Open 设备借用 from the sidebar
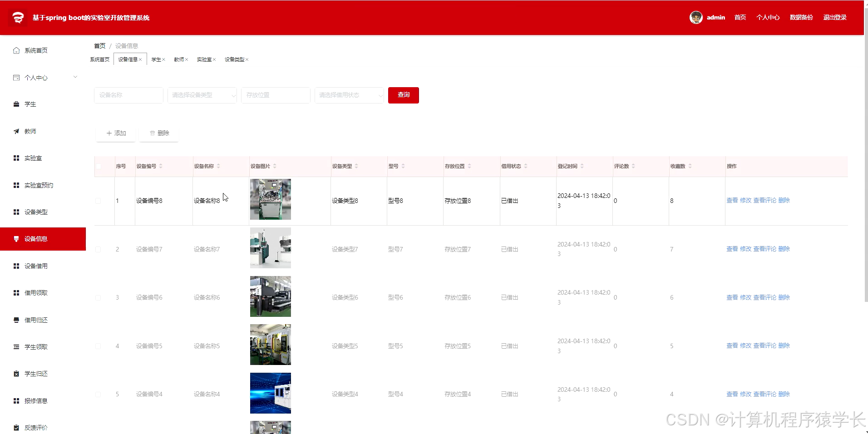Screen dimensions: 868x434 coord(35,266)
